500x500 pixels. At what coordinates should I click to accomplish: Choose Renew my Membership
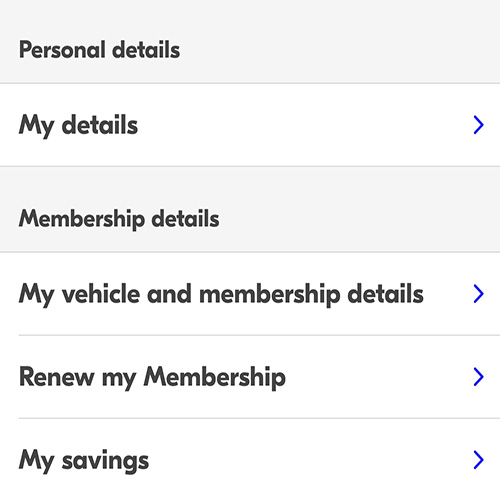point(250,377)
